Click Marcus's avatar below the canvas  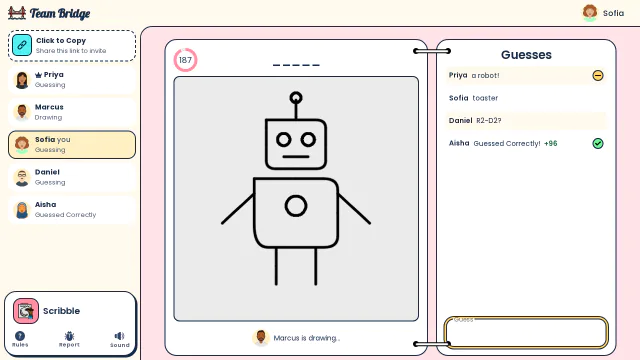(261, 338)
